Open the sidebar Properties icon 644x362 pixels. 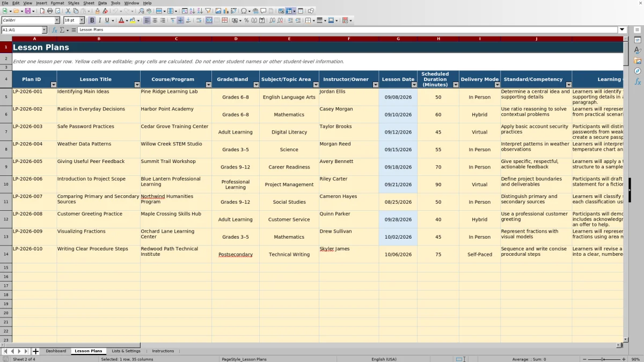[638, 40]
